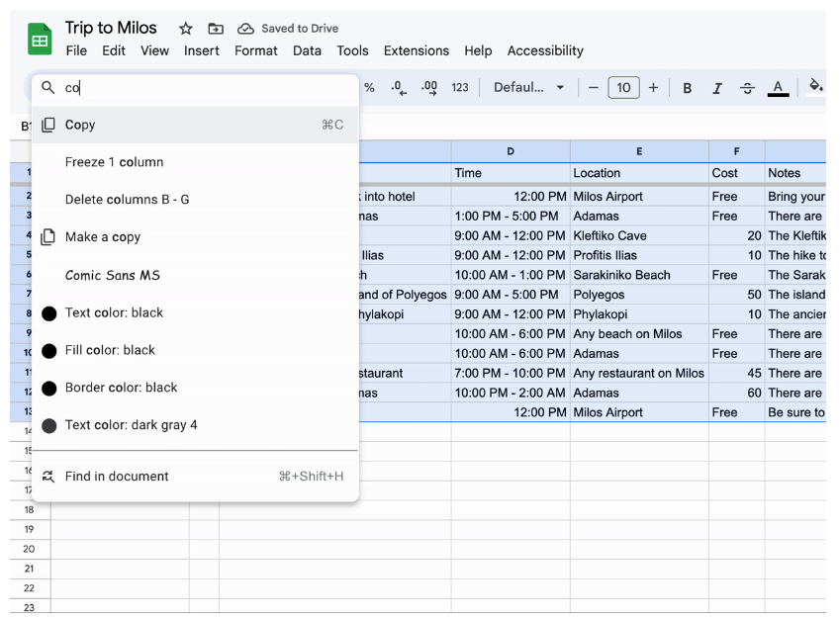Click the move to folder icon
This screenshot has width=840, height=618.
click(216, 29)
